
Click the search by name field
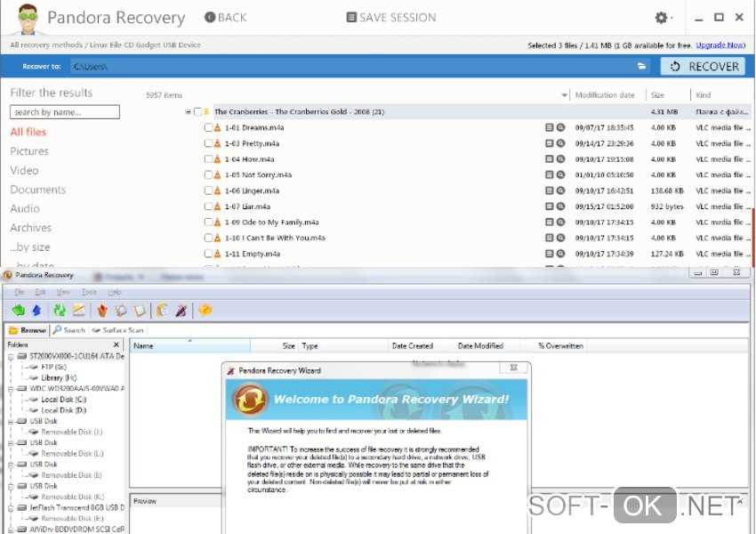(x=64, y=112)
